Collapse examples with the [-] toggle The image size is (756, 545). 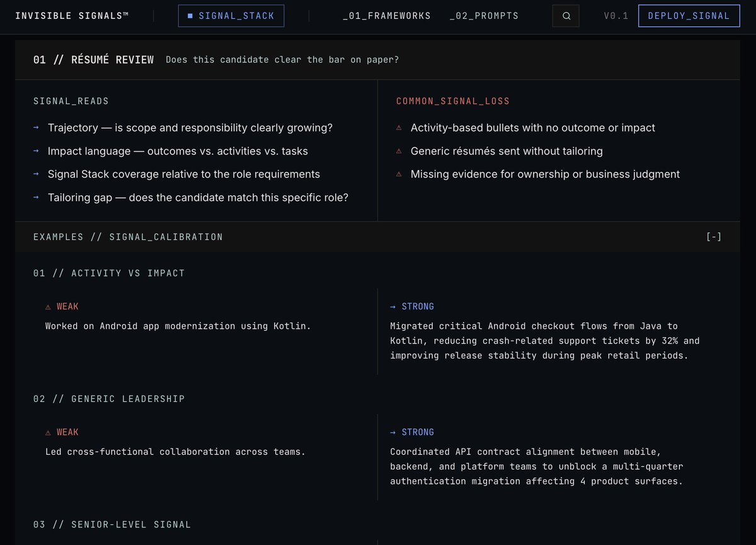coord(714,237)
